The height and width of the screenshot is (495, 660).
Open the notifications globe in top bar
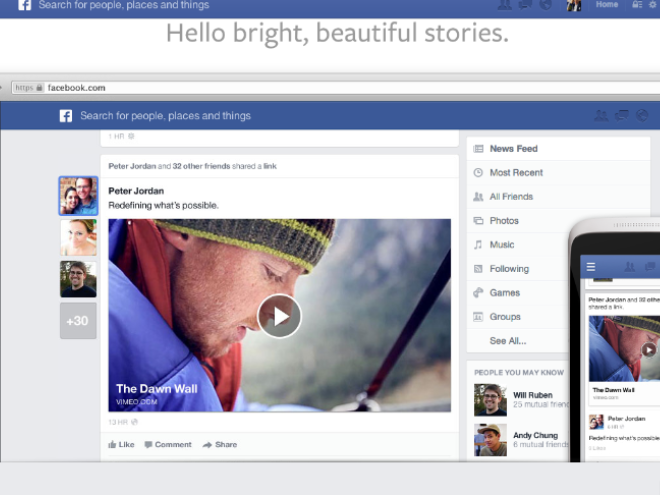tap(544, 5)
